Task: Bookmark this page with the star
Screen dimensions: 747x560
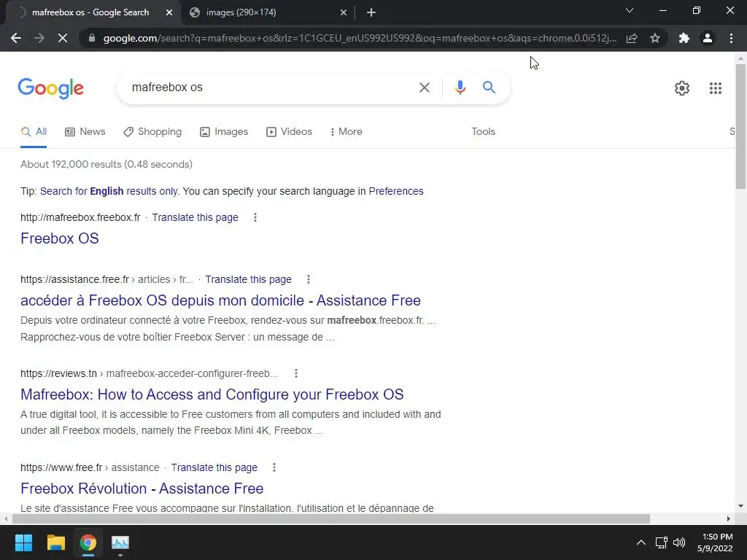Action: pyautogui.click(x=655, y=38)
